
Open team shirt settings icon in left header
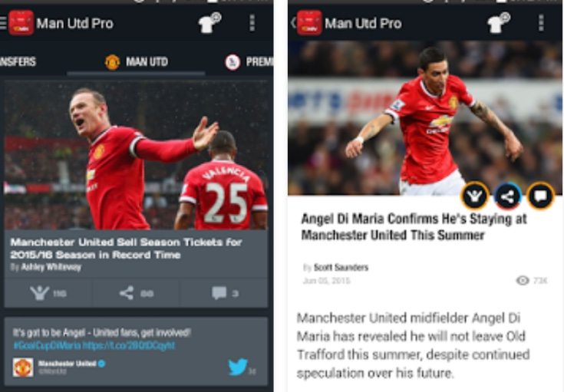209,23
